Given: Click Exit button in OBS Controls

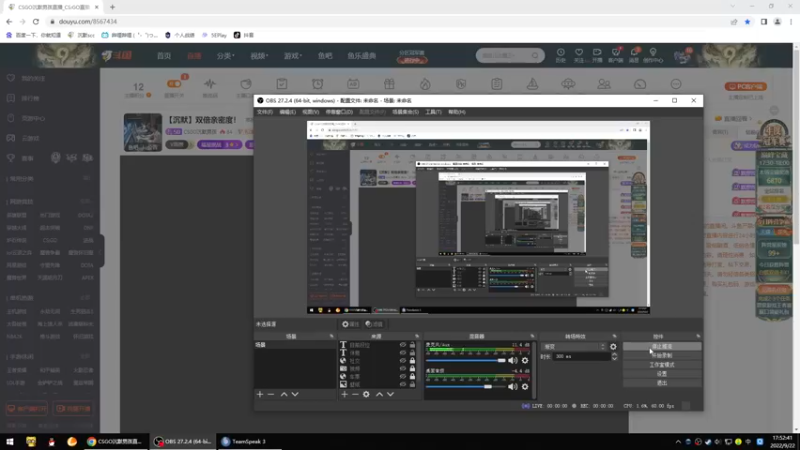Looking at the screenshot, I should pyautogui.click(x=662, y=383).
